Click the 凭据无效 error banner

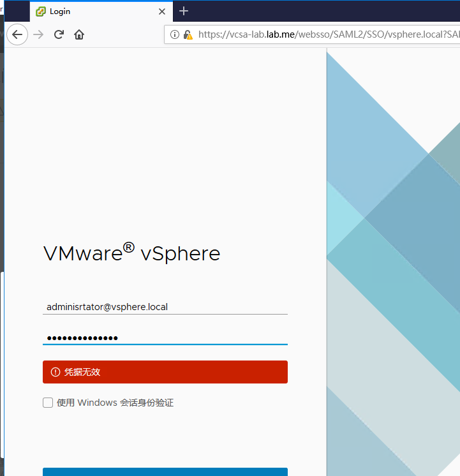pyautogui.click(x=165, y=372)
